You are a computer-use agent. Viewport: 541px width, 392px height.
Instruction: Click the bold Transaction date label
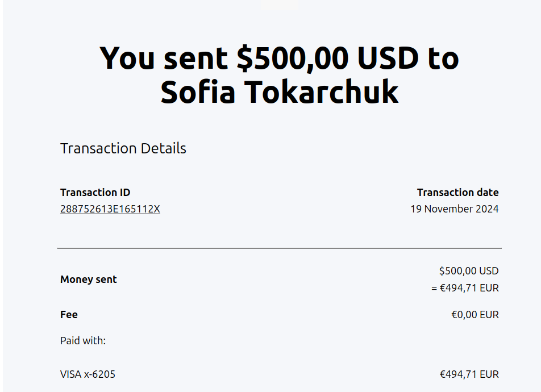457,193
